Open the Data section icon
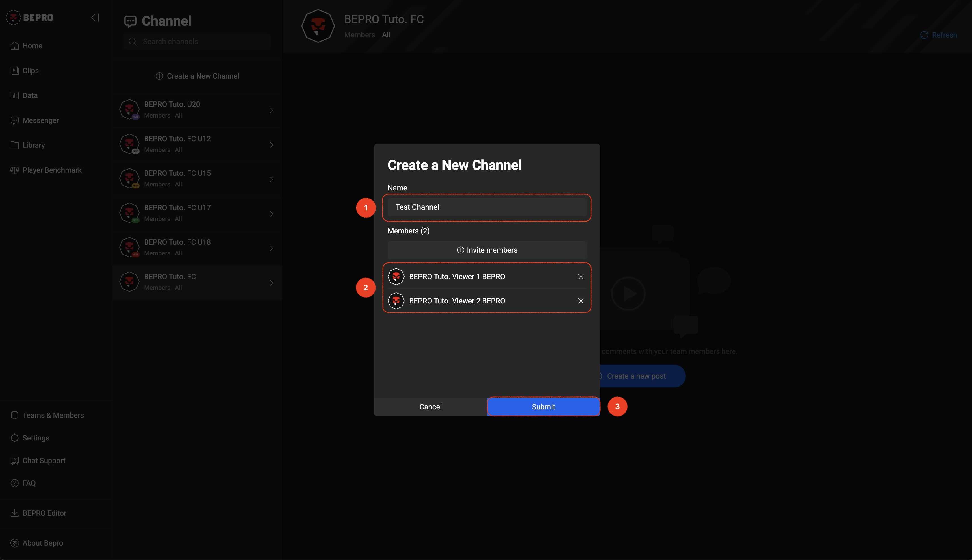This screenshot has width=972, height=560. pyautogui.click(x=15, y=95)
